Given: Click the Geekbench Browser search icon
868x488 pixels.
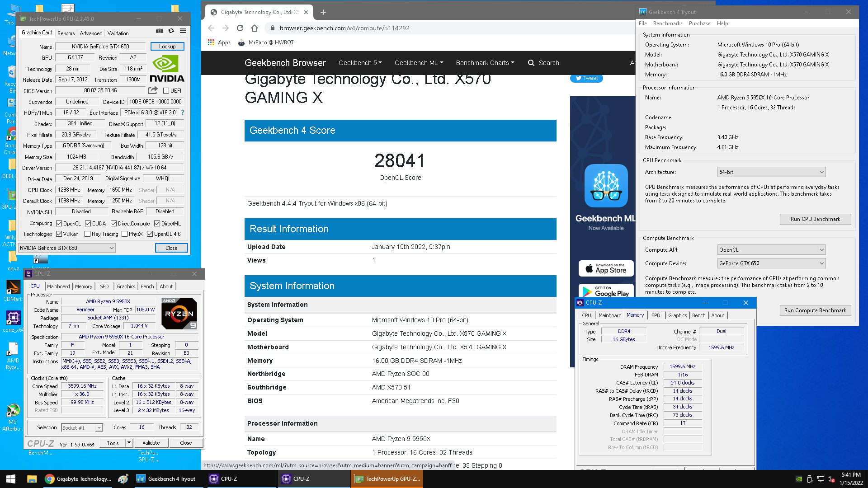Looking at the screenshot, I should [x=531, y=63].
